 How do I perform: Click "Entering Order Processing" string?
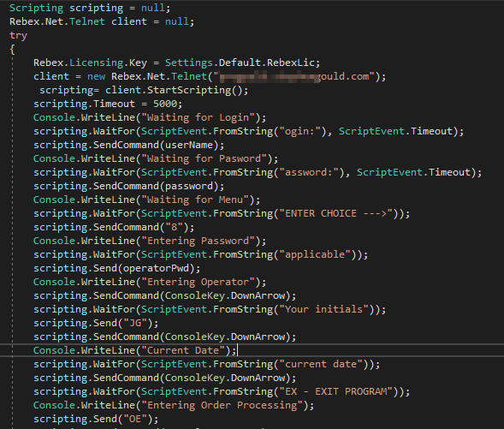[x=222, y=405]
